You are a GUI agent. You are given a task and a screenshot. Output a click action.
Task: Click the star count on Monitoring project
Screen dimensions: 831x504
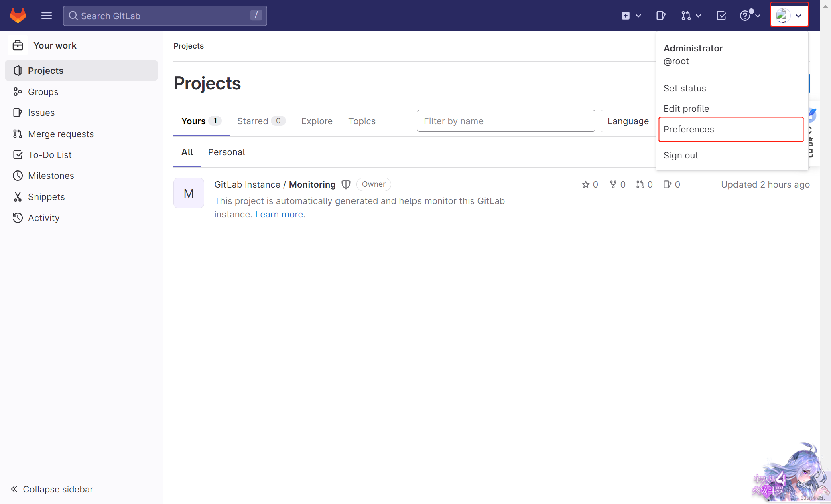pos(590,184)
